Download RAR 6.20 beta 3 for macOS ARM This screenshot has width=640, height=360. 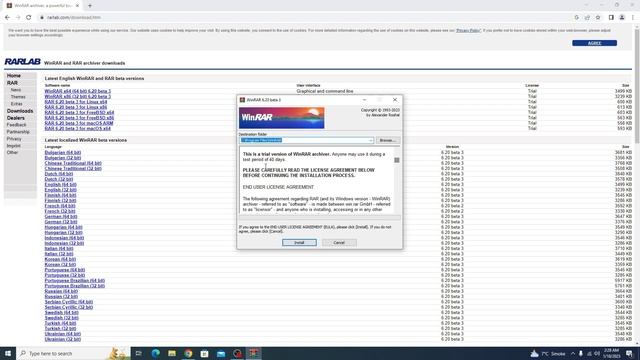pos(79,123)
